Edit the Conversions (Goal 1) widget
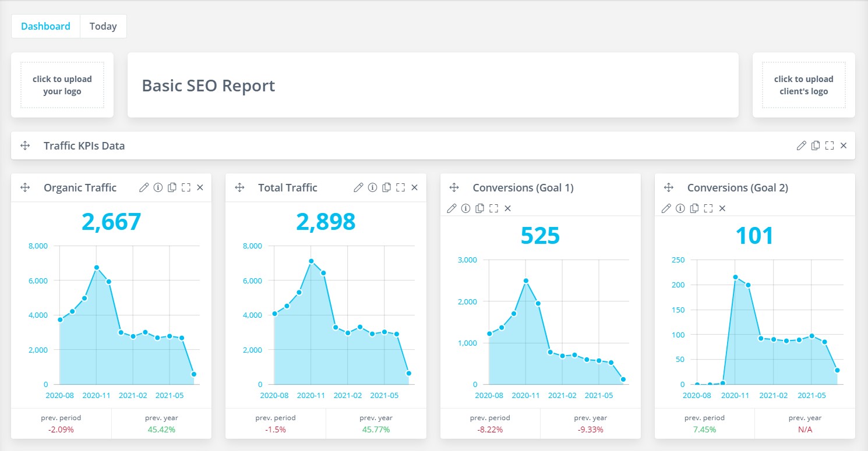868x451 pixels. (x=451, y=208)
